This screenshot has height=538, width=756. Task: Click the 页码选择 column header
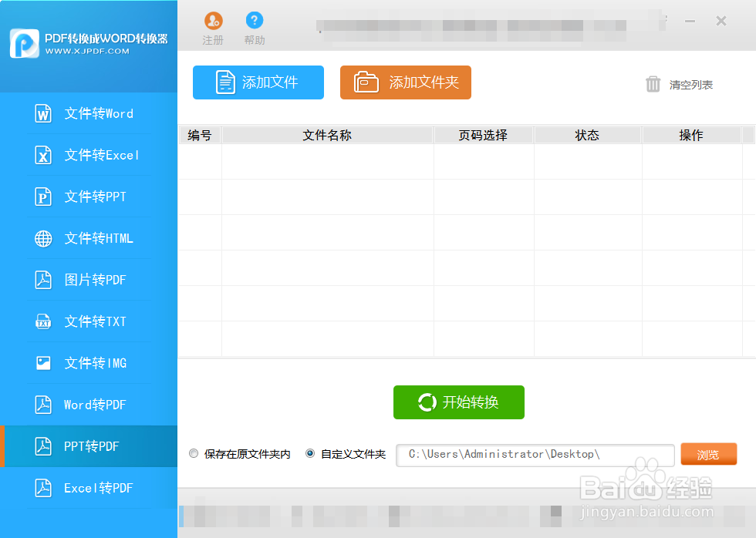click(484, 136)
